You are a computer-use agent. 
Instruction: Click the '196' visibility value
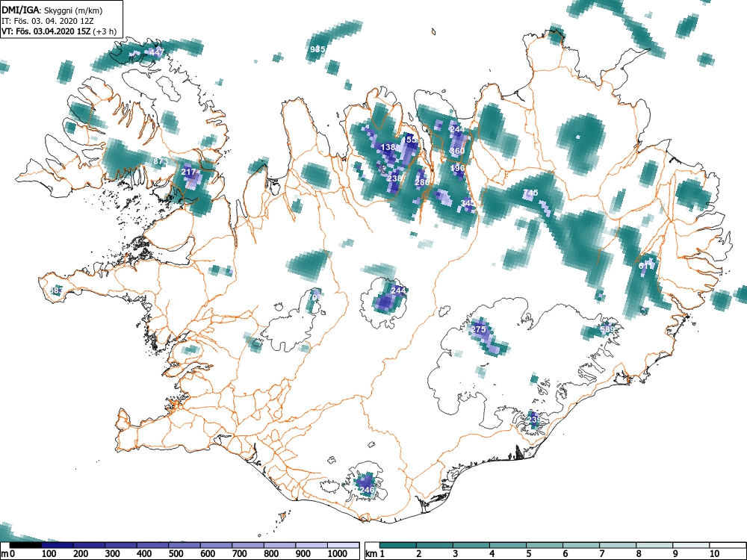coord(457,168)
